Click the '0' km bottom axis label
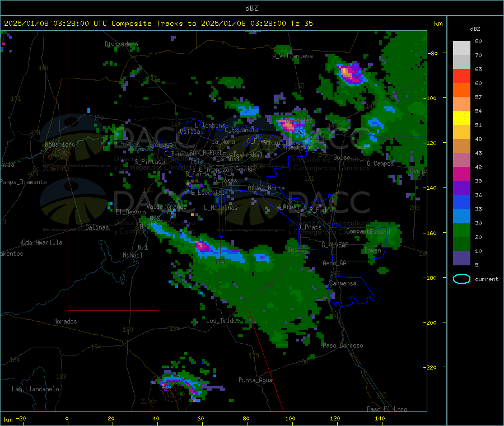504x426 pixels. tap(67, 418)
